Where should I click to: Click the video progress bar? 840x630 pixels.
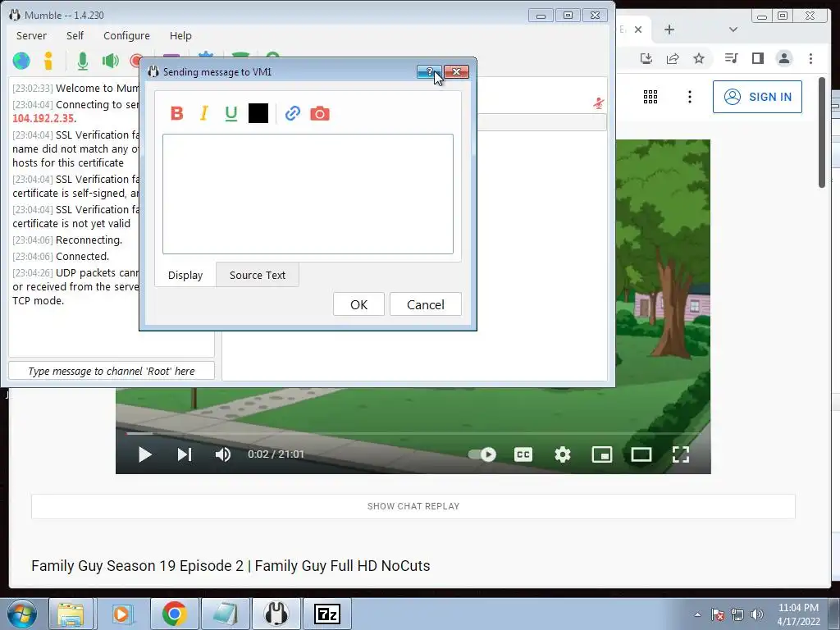413,433
